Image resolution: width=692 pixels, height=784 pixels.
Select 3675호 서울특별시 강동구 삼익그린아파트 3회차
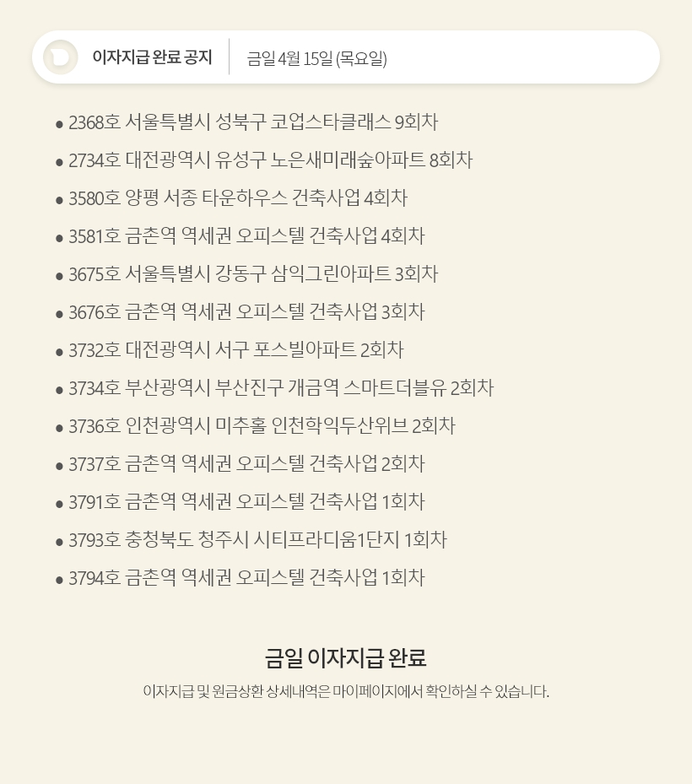(253, 274)
